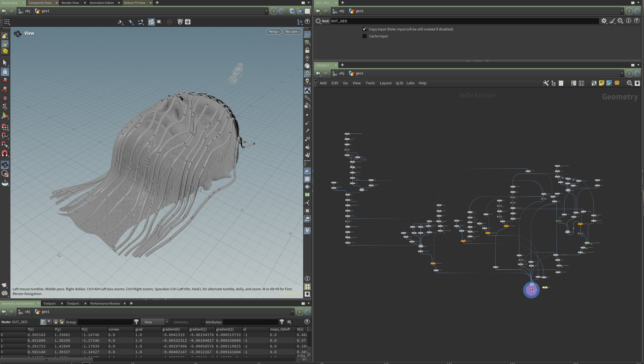Open the Add menu in network editor
The width and height of the screenshot is (644, 364).
323,83
